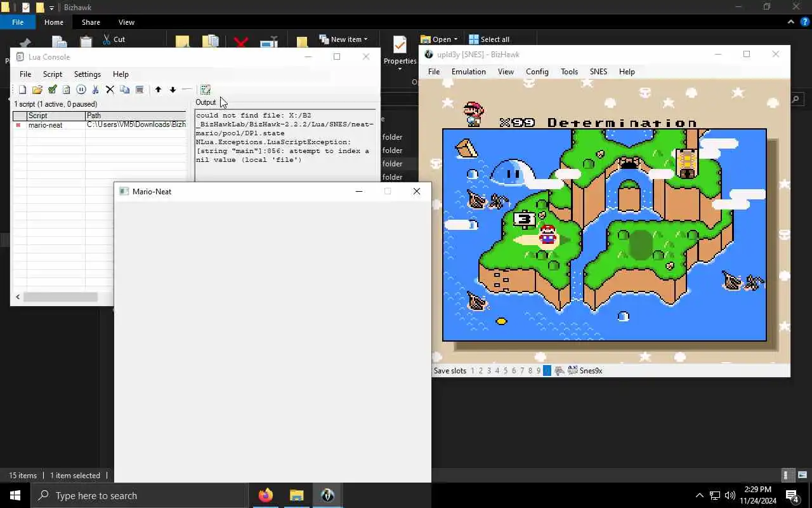Click the Open Script folder icon

tap(37, 90)
